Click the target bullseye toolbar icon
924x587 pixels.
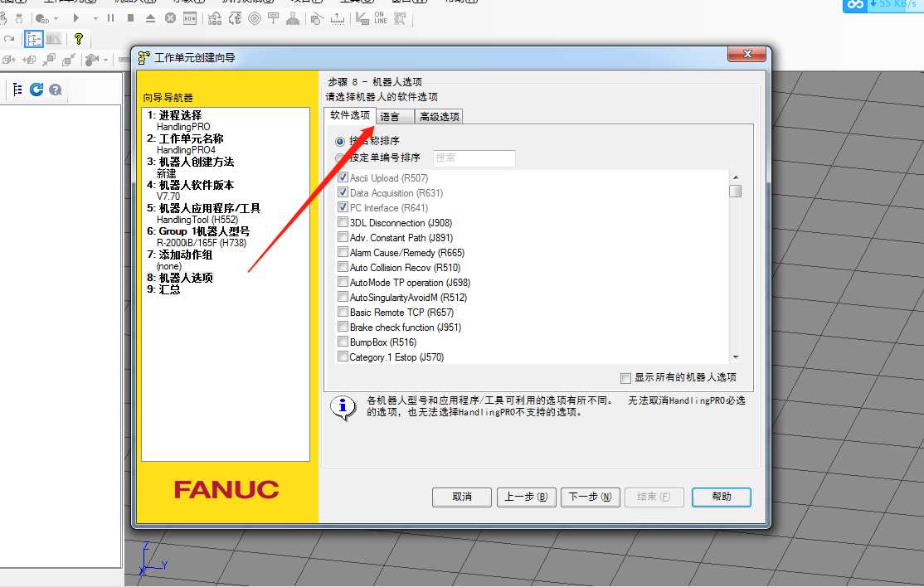255,18
